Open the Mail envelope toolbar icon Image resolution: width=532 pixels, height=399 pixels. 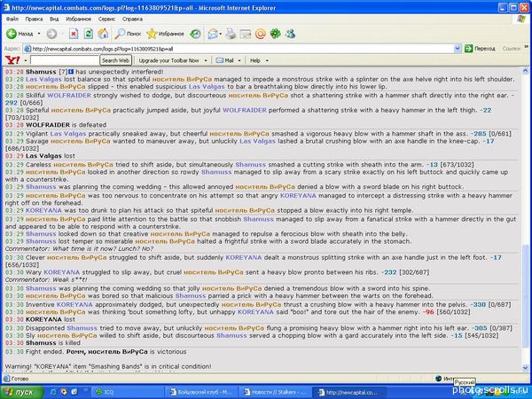213,34
